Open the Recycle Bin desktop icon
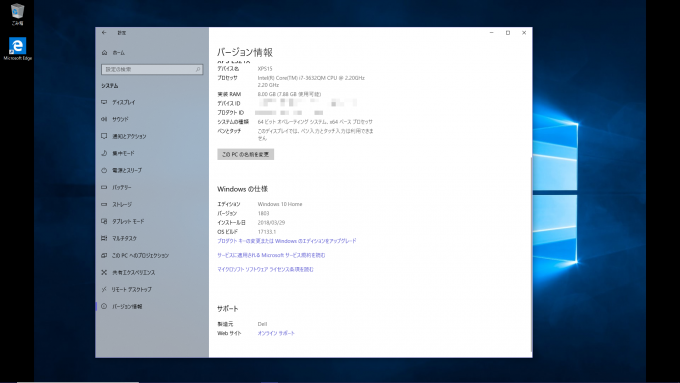 coord(17,14)
